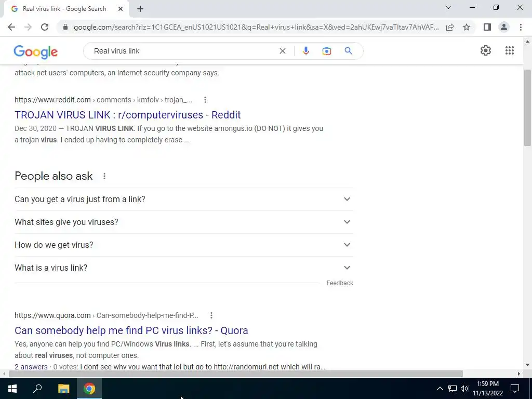
Task: Share this page using the share icon
Action: pos(450,27)
